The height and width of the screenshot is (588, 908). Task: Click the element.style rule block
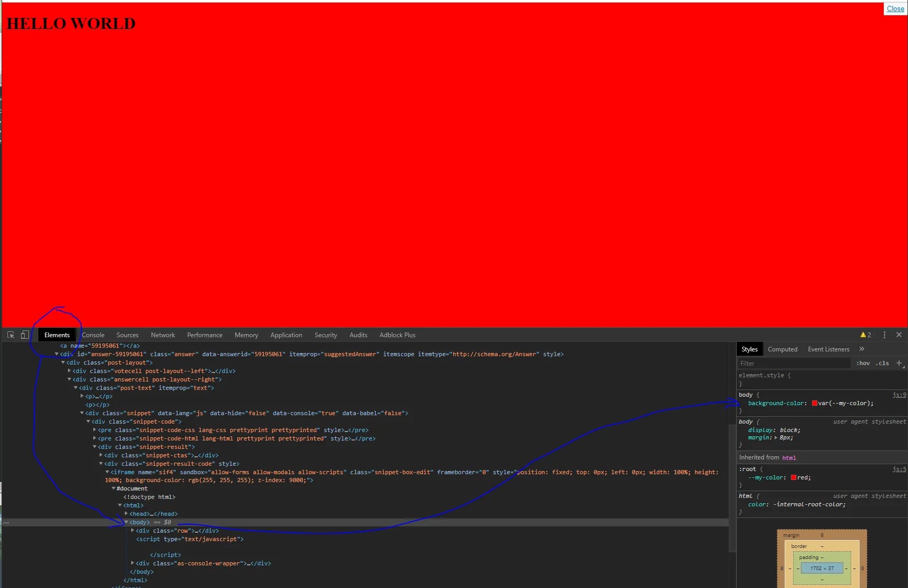[x=822, y=379]
